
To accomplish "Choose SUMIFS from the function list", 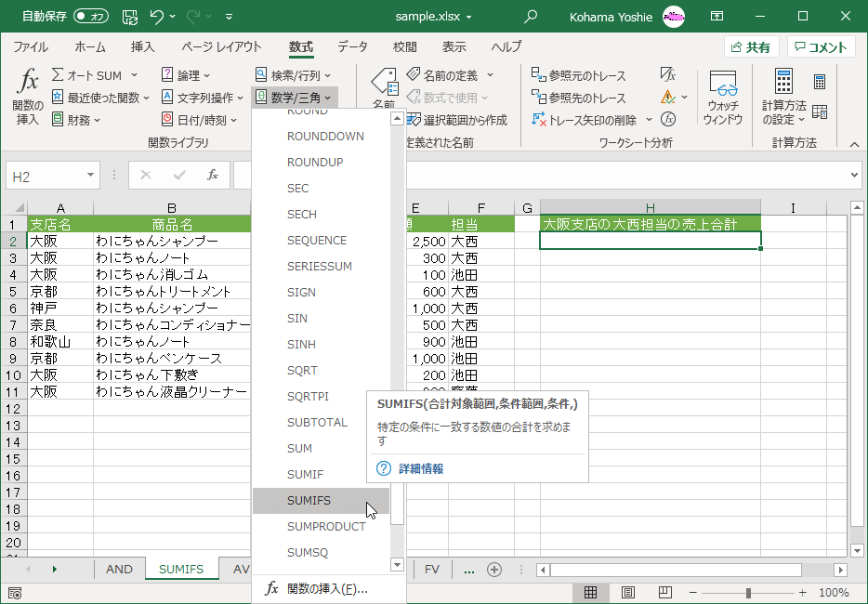I will click(309, 501).
